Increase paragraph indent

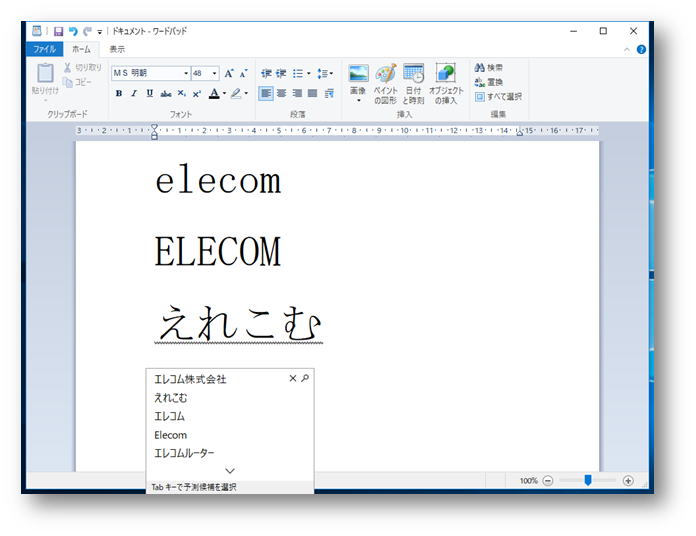(x=281, y=73)
